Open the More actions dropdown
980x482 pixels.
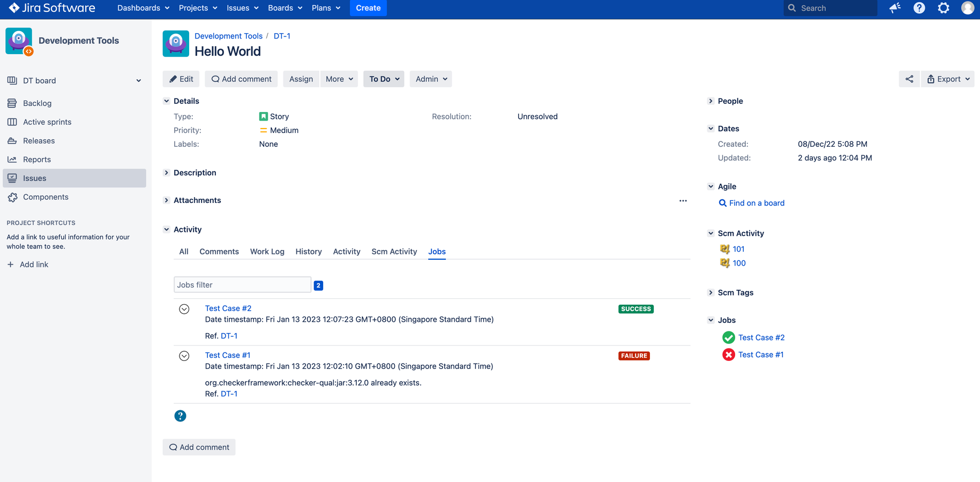pos(339,79)
